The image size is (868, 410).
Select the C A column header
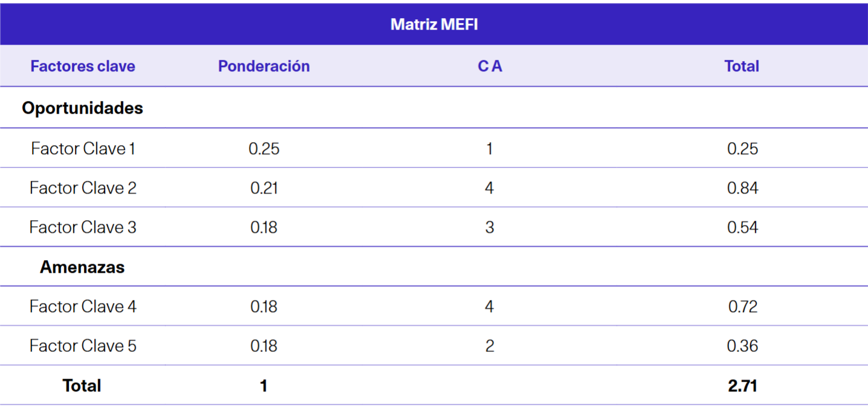[490, 66]
